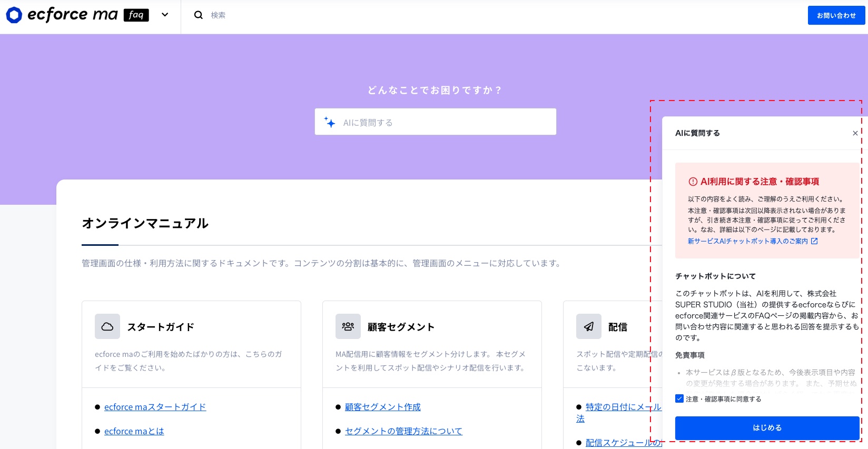Toggle 注意・確認事項に同意する checkbox
The height and width of the screenshot is (449, 868).
point(679,398)
